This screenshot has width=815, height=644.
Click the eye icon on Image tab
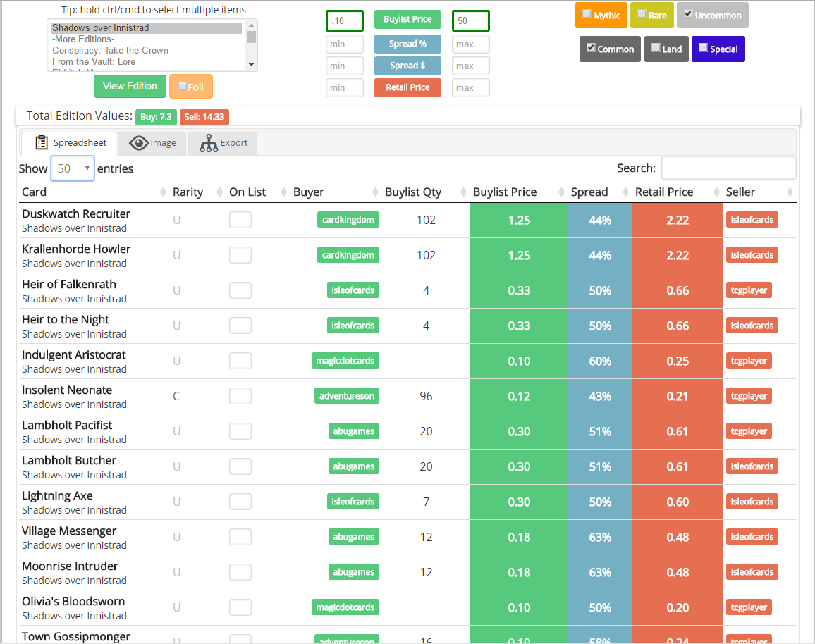pos(138,143)
